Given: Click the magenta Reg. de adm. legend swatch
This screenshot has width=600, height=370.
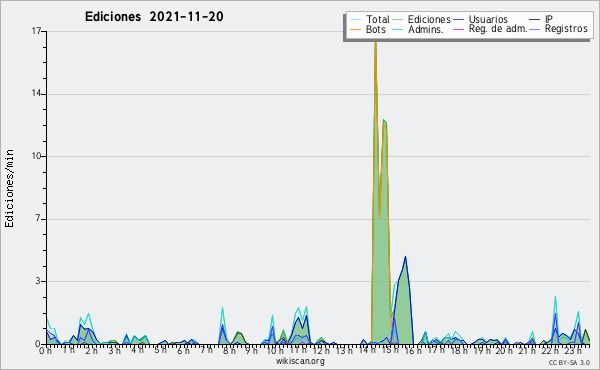Looking at the screenshot, I should click(x=458, y=29).
